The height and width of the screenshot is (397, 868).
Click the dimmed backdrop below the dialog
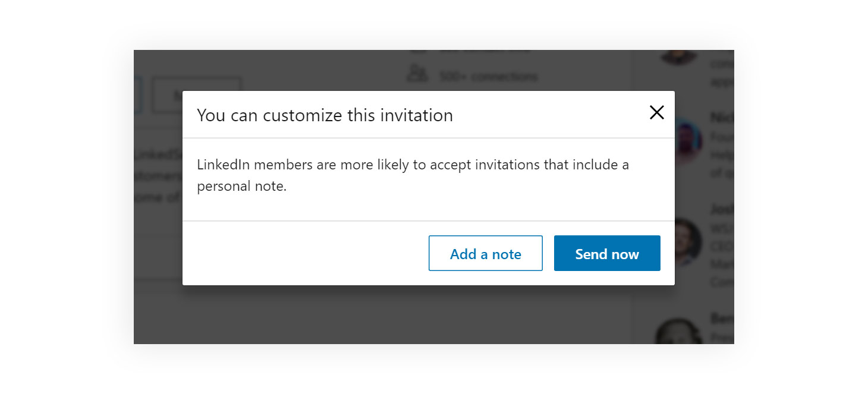point(380,315)
